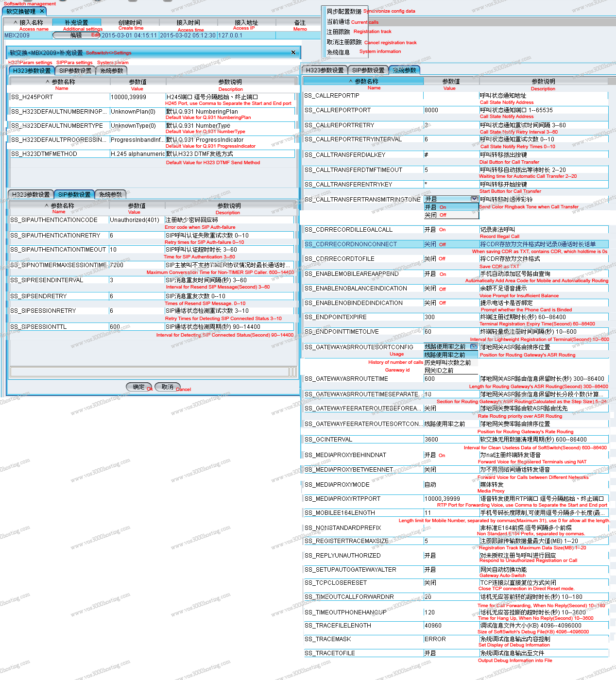Open the 系统参数 tab above the SS_SIPAUTHENTICATIONCODE table

click(x=111, y=194)
